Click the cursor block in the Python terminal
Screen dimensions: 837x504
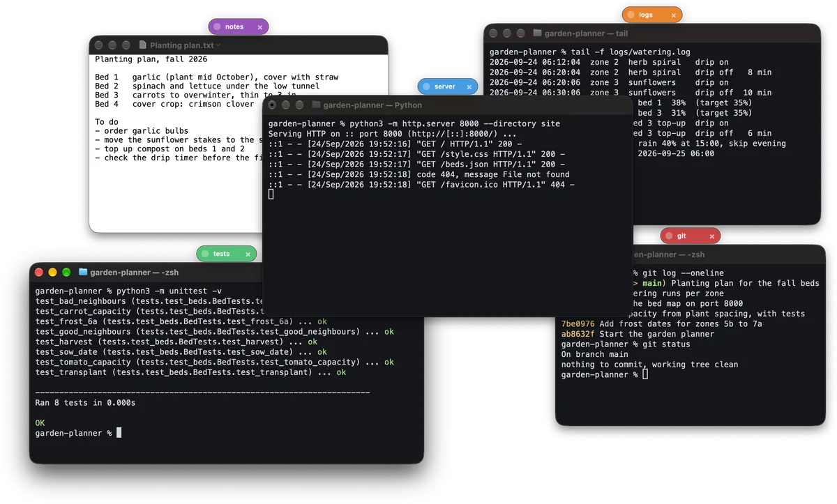(x=271, y=194)
